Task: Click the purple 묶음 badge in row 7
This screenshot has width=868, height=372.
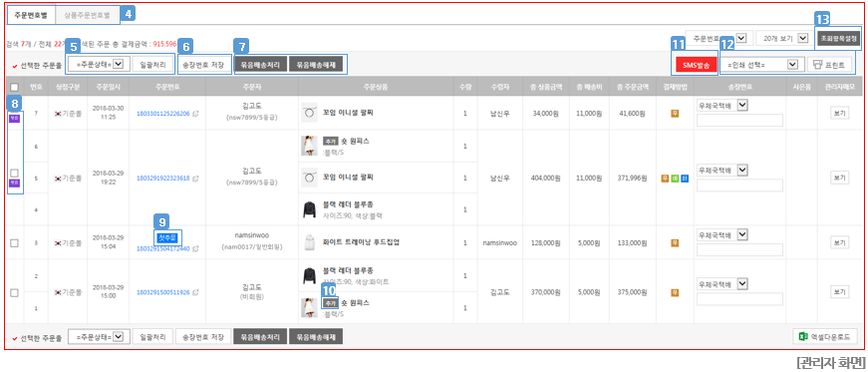Action: click(x=14, y=118)
